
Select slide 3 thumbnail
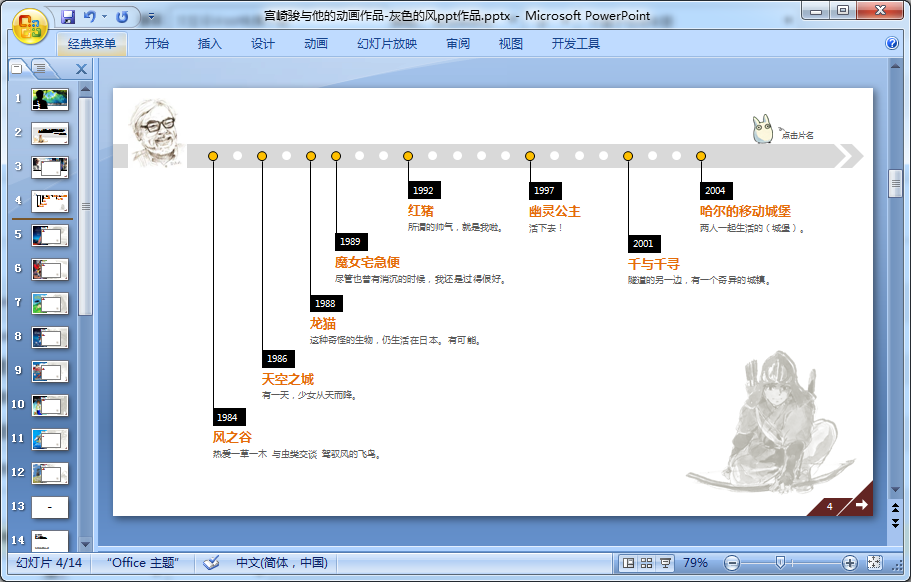50,167
